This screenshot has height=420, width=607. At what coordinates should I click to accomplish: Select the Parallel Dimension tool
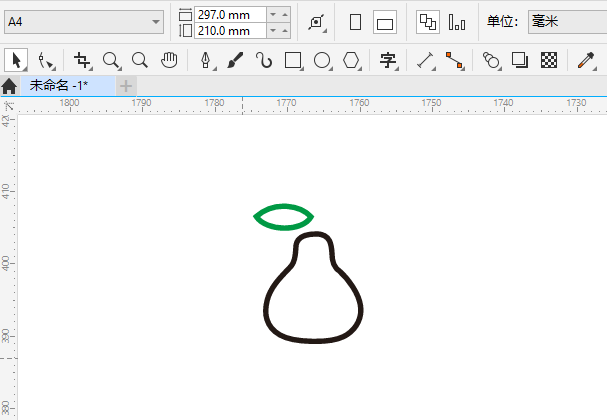425,61
